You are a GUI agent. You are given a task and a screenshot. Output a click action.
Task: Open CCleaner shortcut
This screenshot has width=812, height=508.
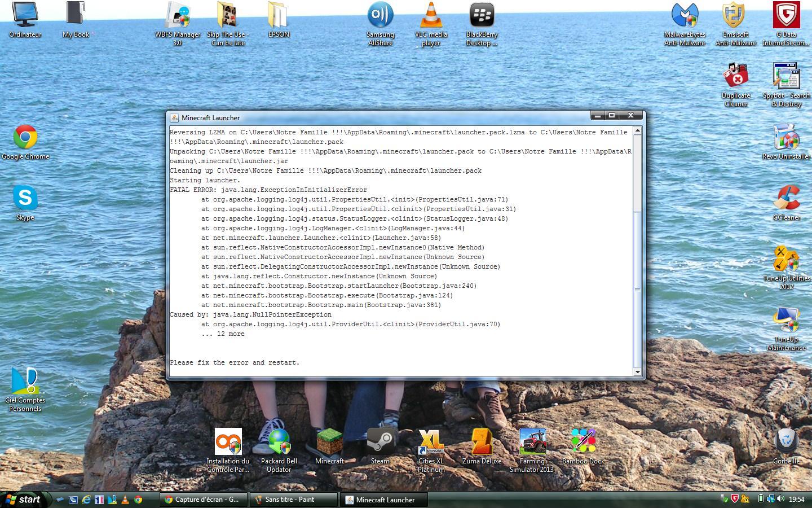(x=786, y=203)
